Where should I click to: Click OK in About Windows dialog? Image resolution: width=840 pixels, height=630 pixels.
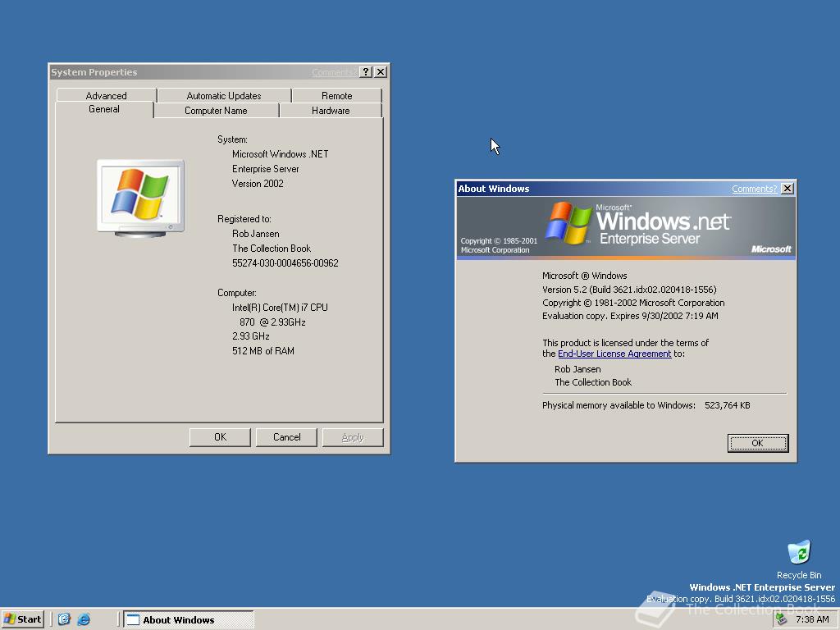click(757, 443)
